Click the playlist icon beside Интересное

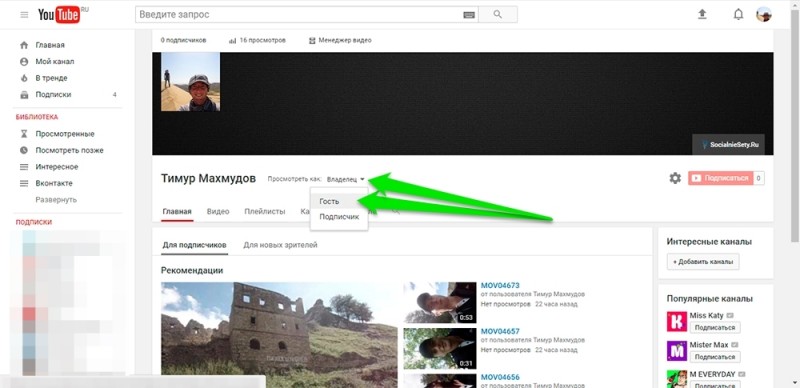[24, 167]
